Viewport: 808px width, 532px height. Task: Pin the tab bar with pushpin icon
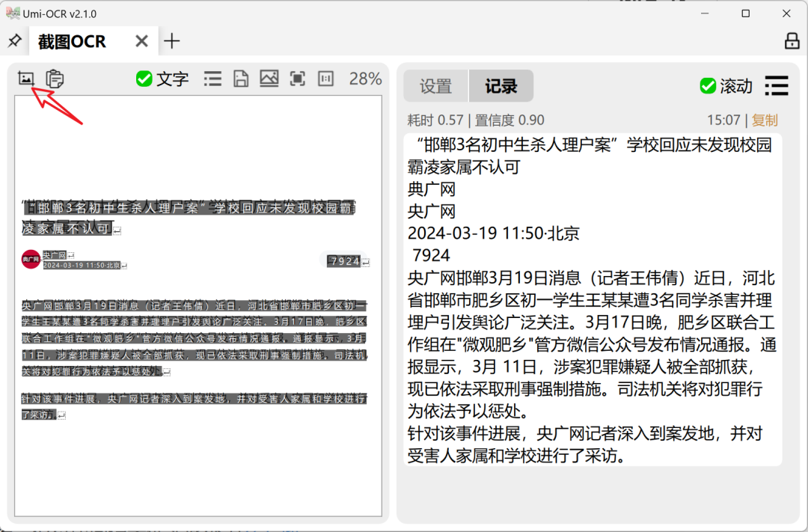[14, 40]
